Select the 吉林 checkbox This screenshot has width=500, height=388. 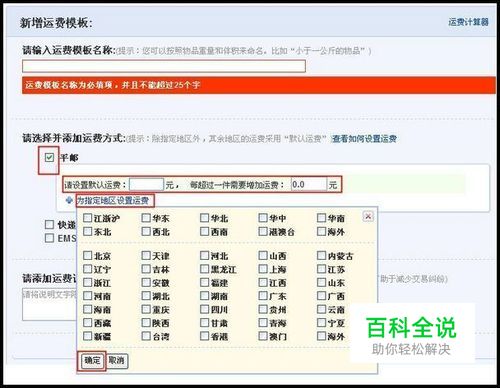coord(146,269)
